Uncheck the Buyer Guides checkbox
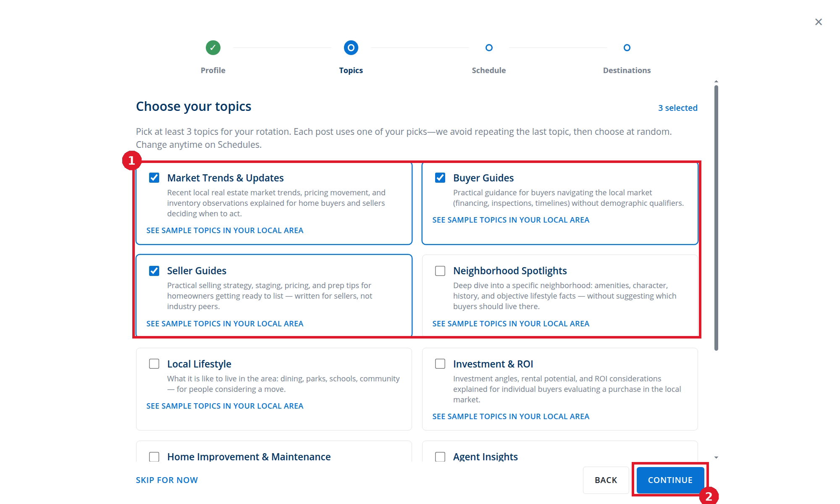 pos(440,178)
